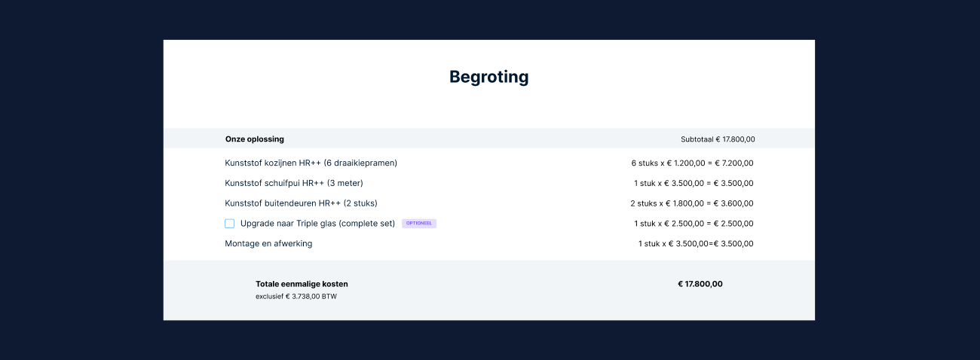Click the exclusief € 3.738,00 BTW note
980x360 pixels.
296,297
